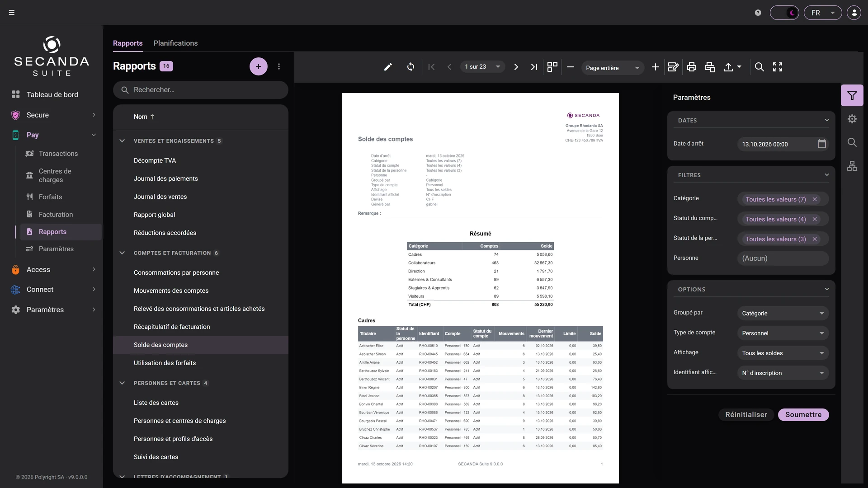Click the Réinitialiser button

point(746,414)
